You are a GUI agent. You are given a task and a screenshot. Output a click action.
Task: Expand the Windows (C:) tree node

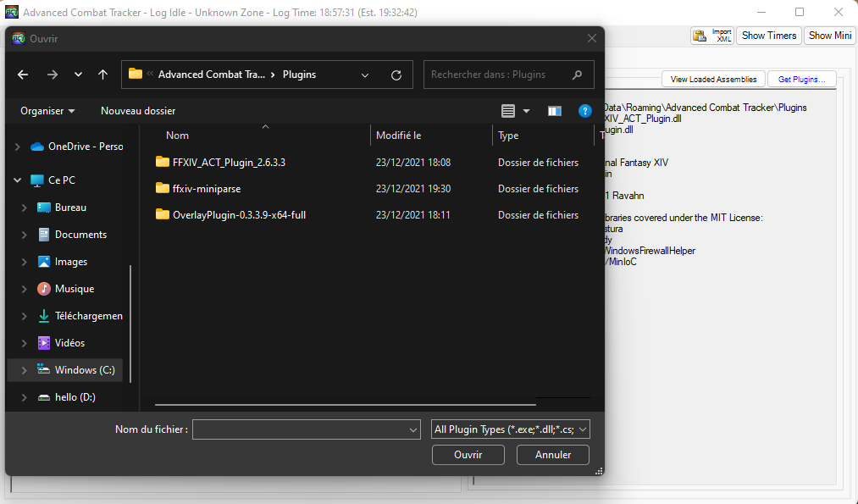24,370
